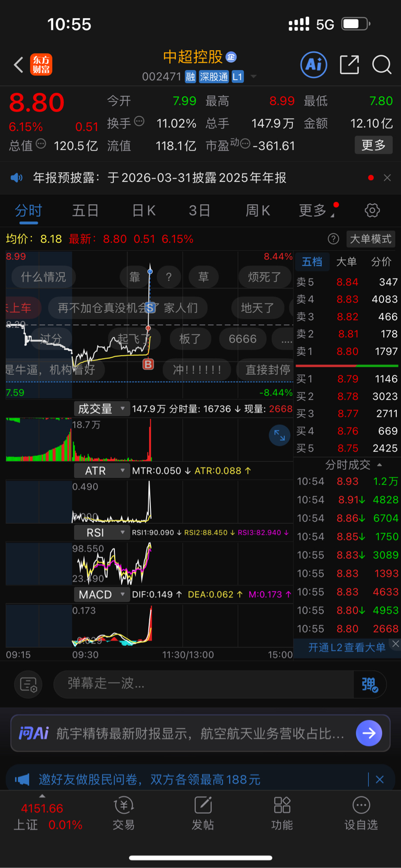Switch to the 分时 tab

coord(29,210)
